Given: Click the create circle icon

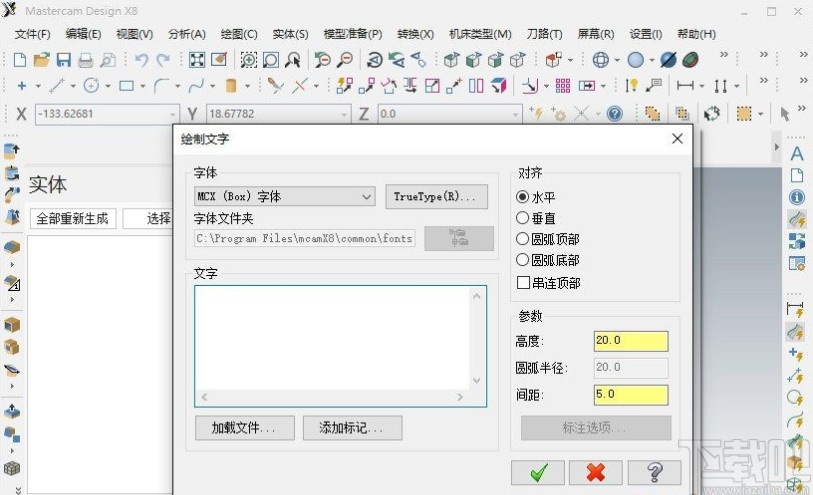Looking at the screenshot, I should click(91, 86).
